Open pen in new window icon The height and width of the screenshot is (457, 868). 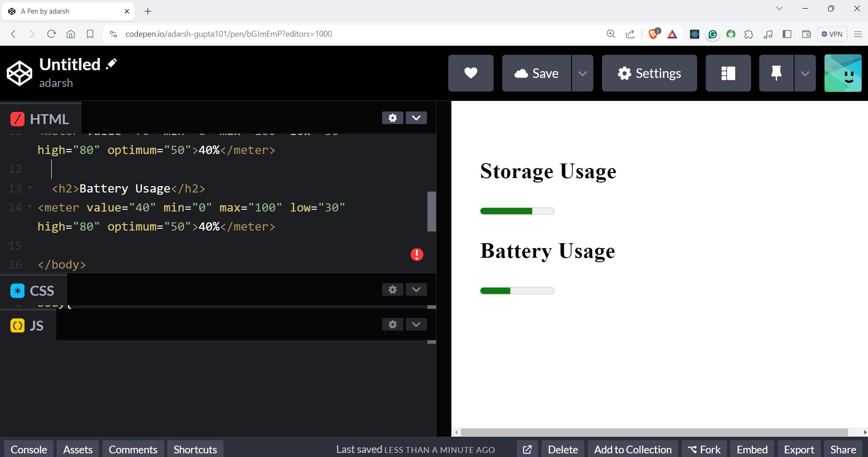[527, 449]
